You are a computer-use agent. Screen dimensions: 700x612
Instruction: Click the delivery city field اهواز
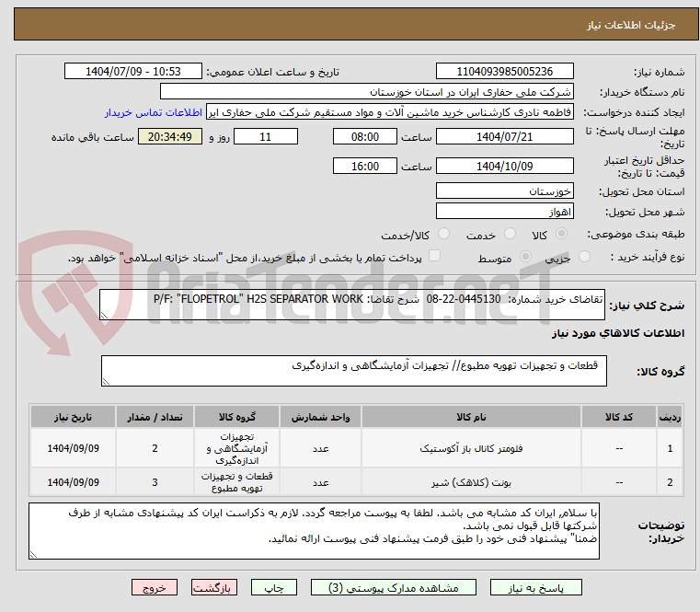click(x=504, y=211)
